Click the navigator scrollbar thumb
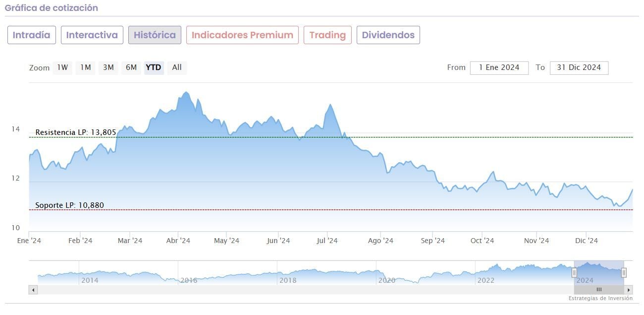 [598, 290]
